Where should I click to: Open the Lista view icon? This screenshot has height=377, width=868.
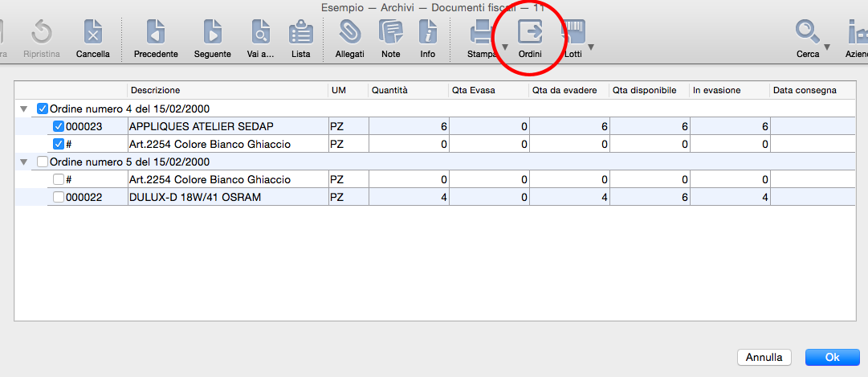pos(301,34)
